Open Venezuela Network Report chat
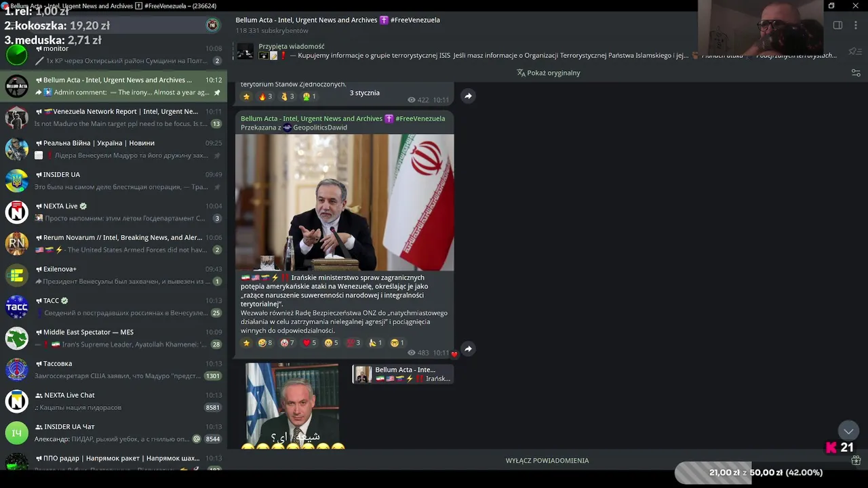 113,118
